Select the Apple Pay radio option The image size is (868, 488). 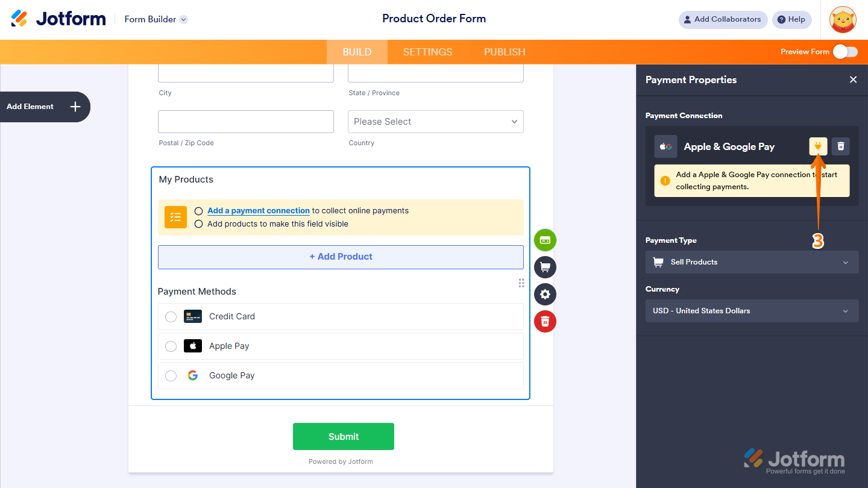tap(171, 346)
